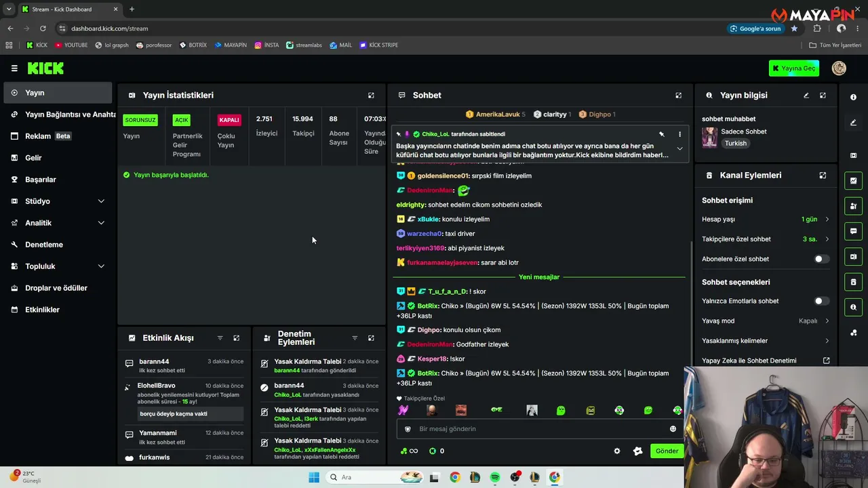Open Hesap yaşı setting chevron
The image size is (868, 488).
(827, 220)
